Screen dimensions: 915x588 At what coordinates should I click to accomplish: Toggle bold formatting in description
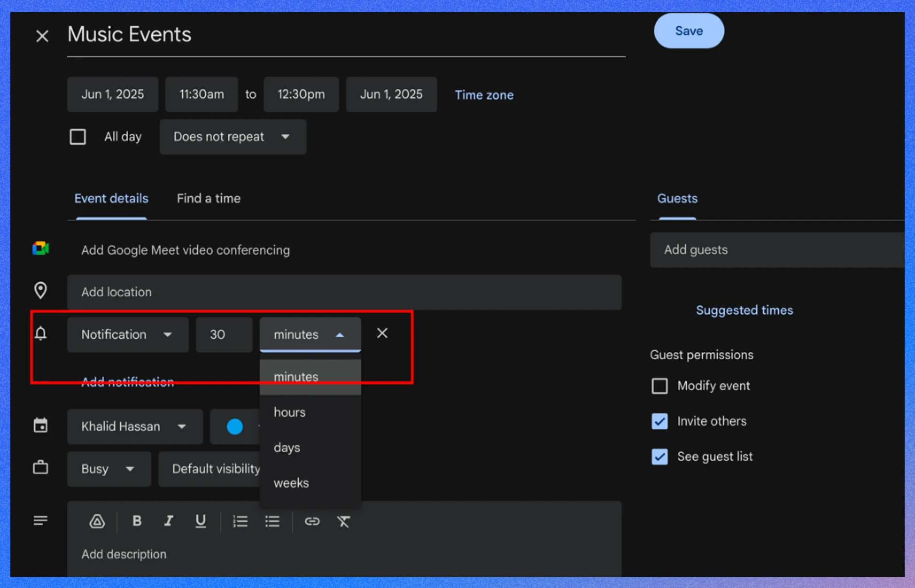click(137, 521)
